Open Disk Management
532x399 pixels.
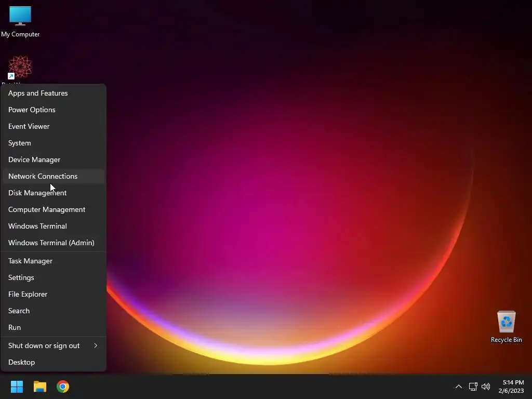(54, 193)
